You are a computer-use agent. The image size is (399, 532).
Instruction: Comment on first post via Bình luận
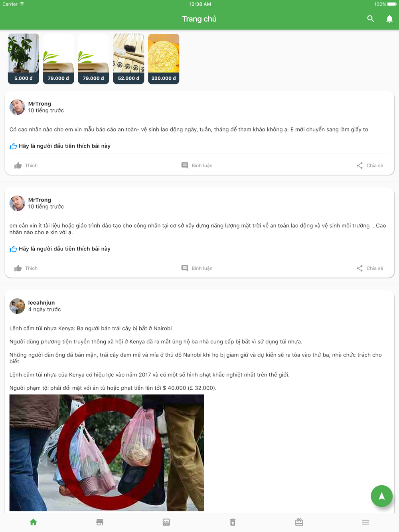click(x=197, y=166)
